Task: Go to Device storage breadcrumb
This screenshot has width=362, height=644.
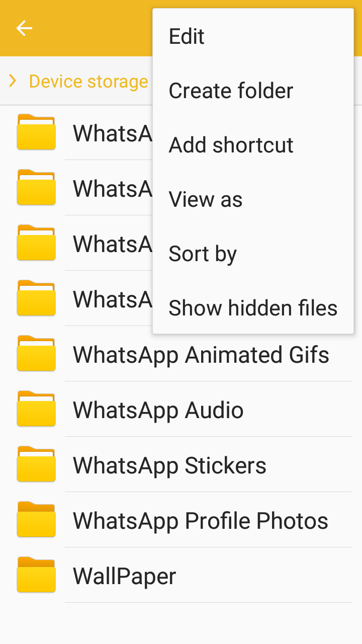Action: pyautogui.click(x=88, y=82)
